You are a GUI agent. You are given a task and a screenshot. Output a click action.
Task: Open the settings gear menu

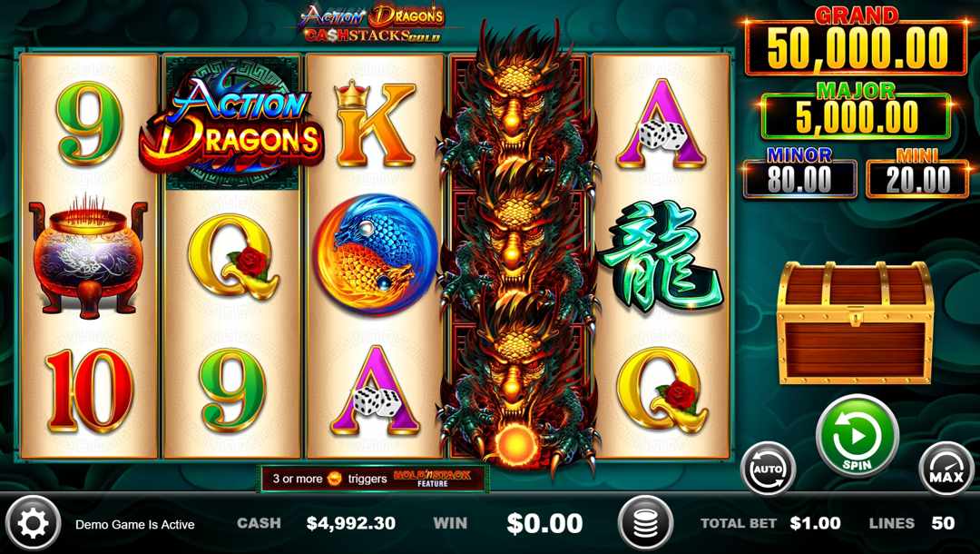point(34,523)
